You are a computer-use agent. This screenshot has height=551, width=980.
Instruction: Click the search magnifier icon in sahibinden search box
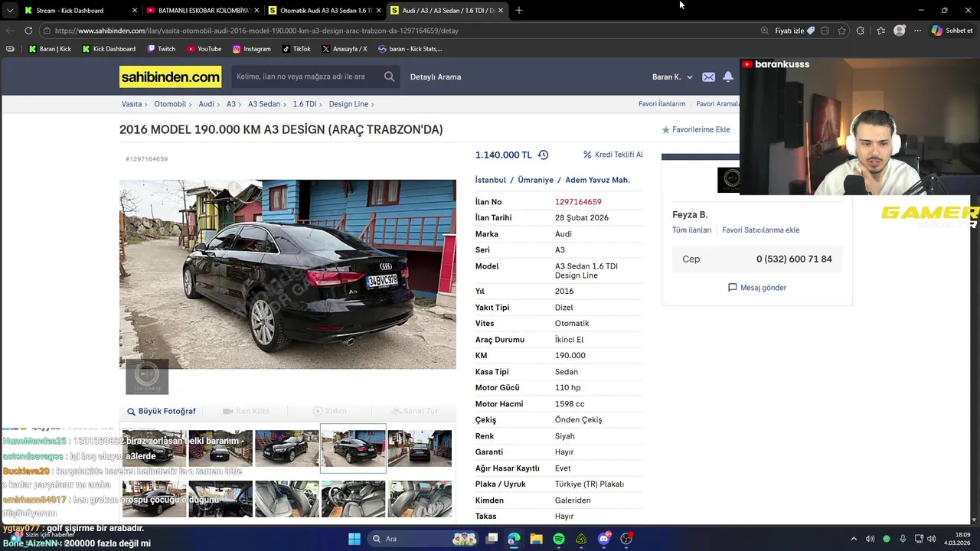(389, 77)
